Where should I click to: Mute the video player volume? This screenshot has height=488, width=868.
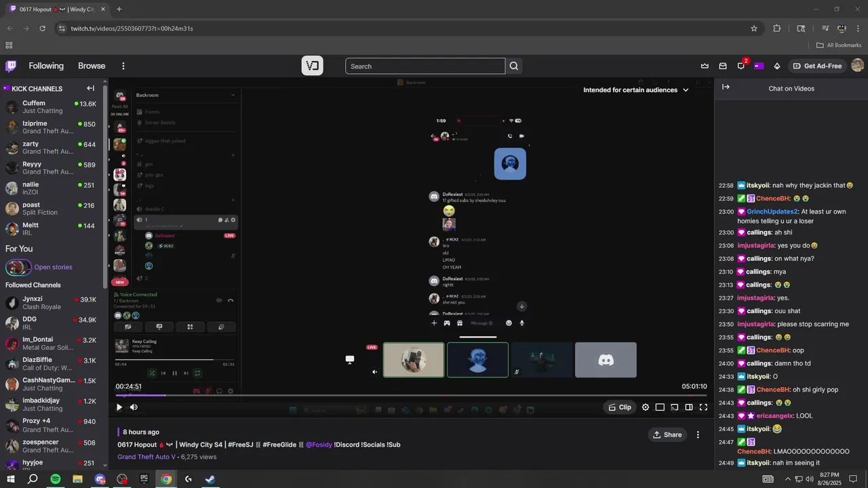(134, 407)
